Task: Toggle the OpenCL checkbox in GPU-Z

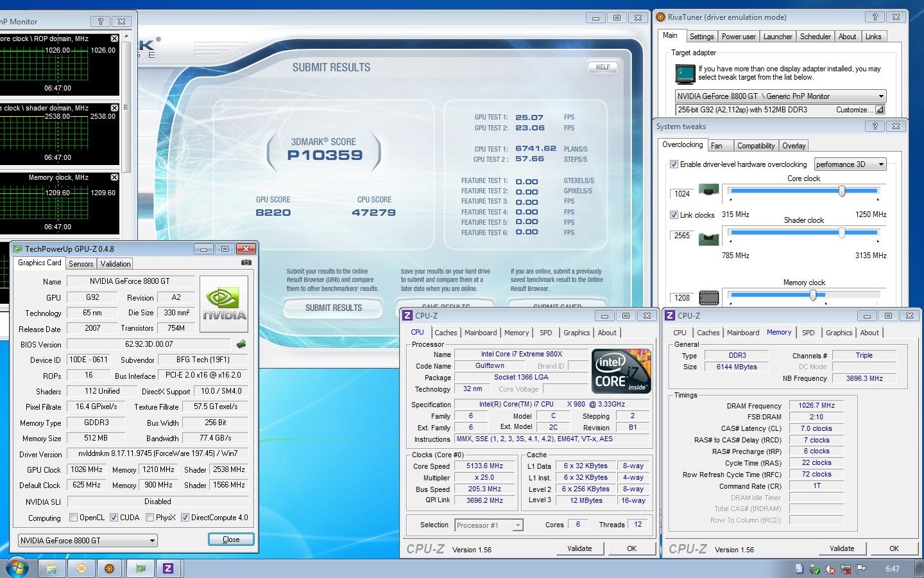Action: click(73, 518)
